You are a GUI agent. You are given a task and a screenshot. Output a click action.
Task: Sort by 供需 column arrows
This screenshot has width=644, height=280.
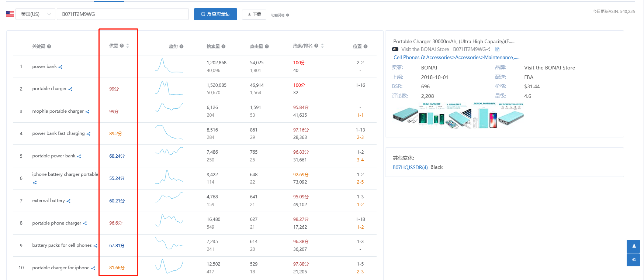pos(128,46)
